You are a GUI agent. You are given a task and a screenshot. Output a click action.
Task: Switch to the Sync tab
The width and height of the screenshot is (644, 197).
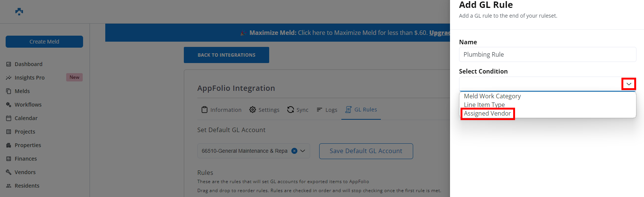(298, 110)
